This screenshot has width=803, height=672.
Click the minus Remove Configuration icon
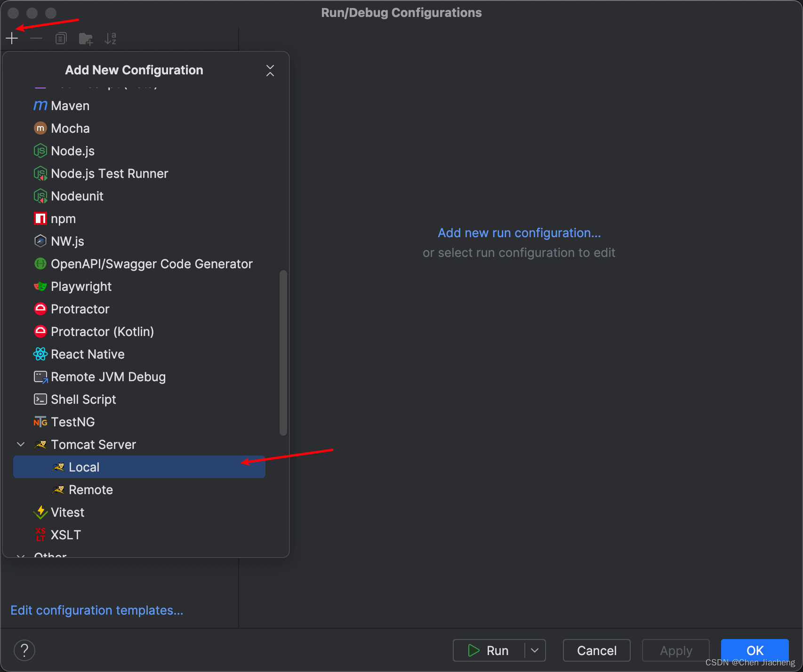pos(36,38)
